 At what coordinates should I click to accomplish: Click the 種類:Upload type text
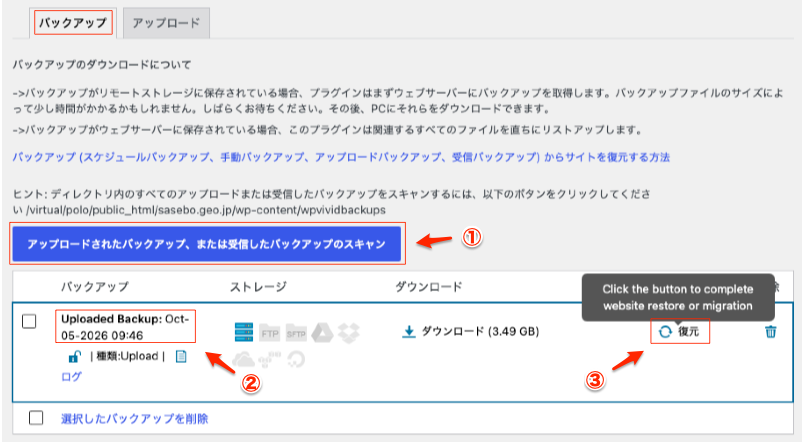pyautogui.click(x=127, y=356)
